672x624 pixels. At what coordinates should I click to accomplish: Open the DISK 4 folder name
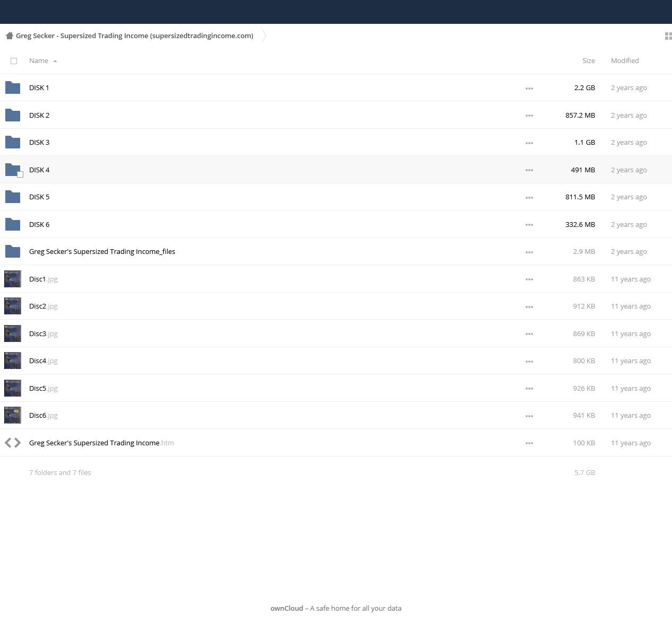coord(39,170)
